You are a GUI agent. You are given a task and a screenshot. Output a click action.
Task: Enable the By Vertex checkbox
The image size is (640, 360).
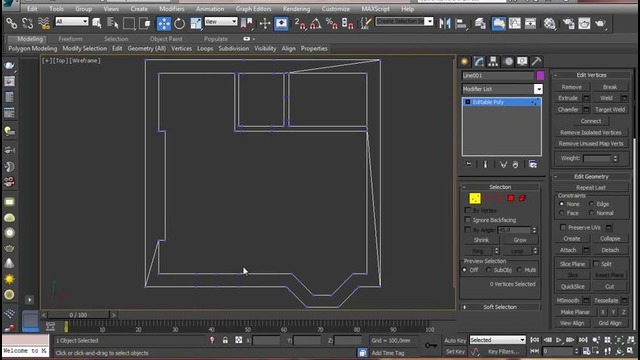468,210
